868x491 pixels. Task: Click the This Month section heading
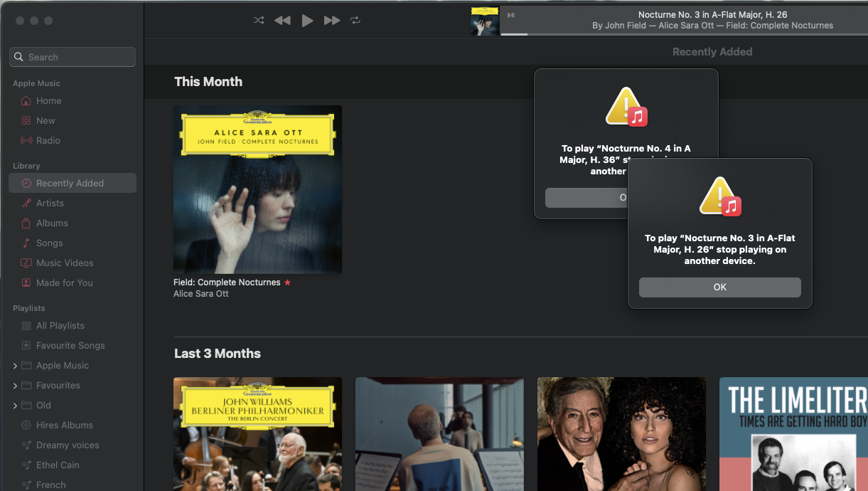[208, 82]
